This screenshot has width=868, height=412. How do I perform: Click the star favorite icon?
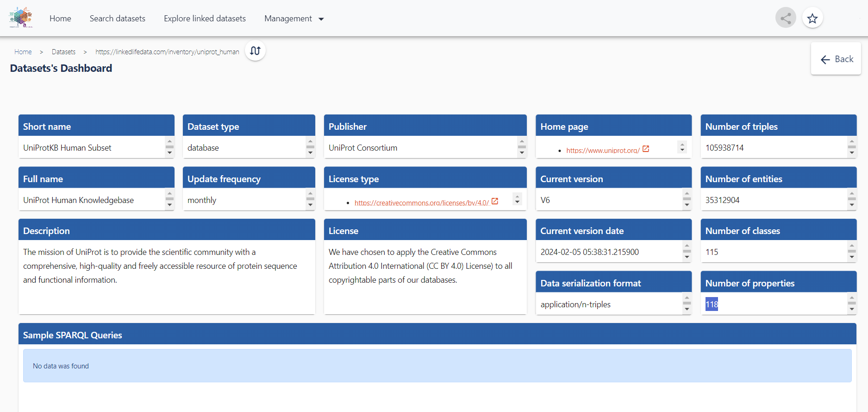(x=812, y=18)
